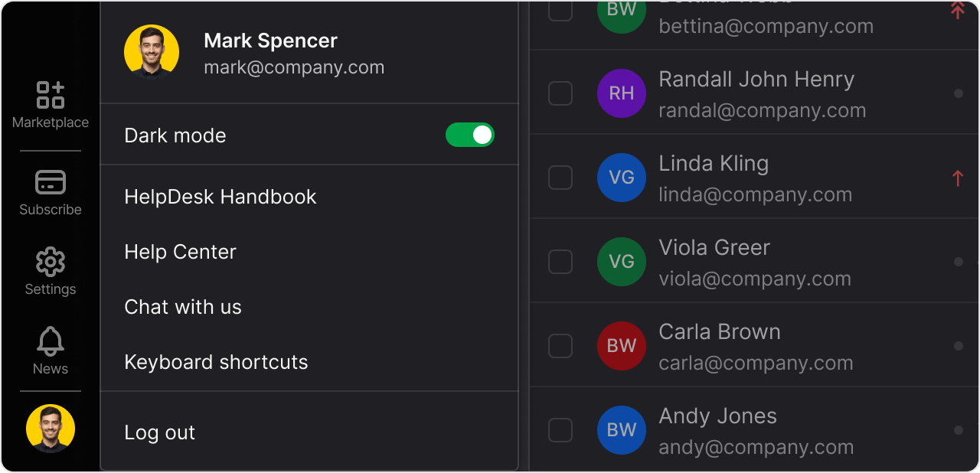
Task: Open News via the bell icon
Action: tap(50, 341)
